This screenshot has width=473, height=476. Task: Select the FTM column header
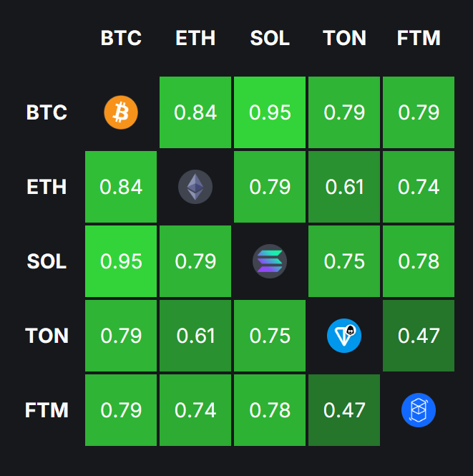pyautogui.click(x=419, y=38)
